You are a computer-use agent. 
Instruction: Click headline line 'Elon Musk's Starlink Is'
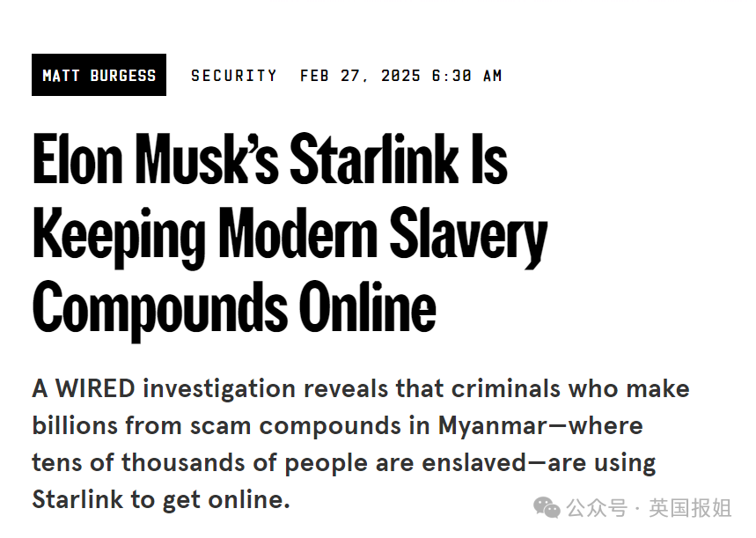(270, 158)
